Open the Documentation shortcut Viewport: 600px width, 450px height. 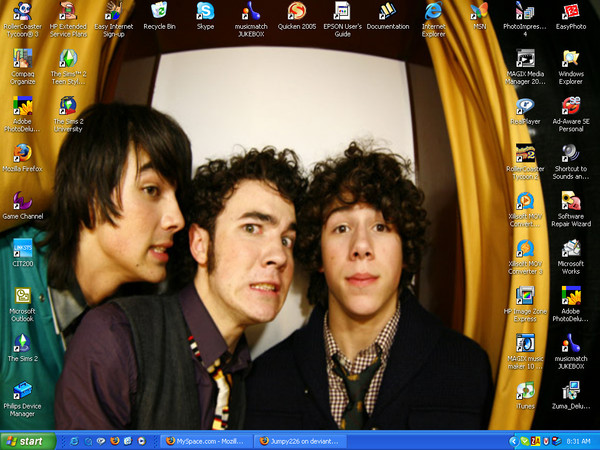[x=388, y=11]
